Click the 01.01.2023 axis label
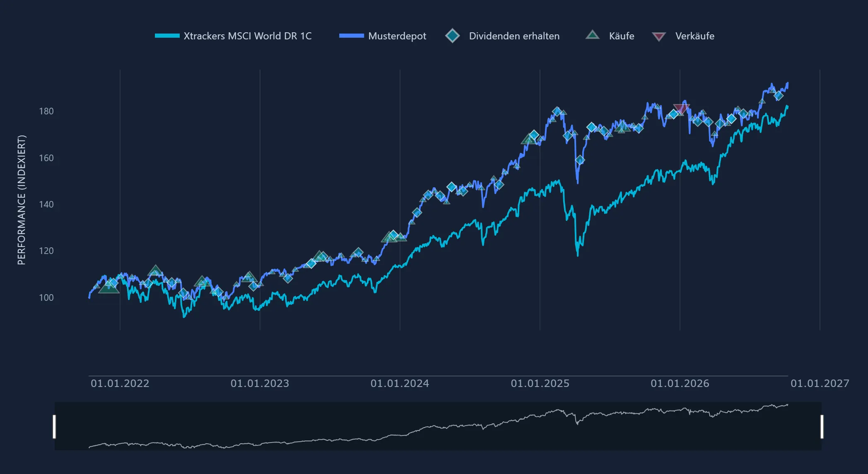 point(260,384)
